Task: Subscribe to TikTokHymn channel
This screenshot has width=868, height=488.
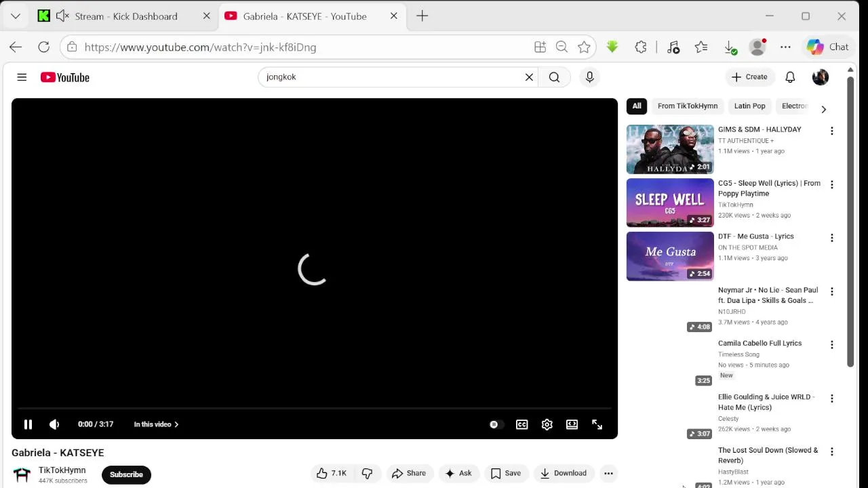Action: coord(126,474)
